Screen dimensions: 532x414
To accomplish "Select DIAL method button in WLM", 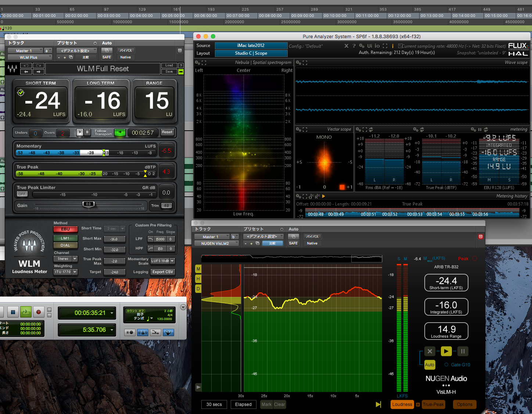I will click(65, 245).
